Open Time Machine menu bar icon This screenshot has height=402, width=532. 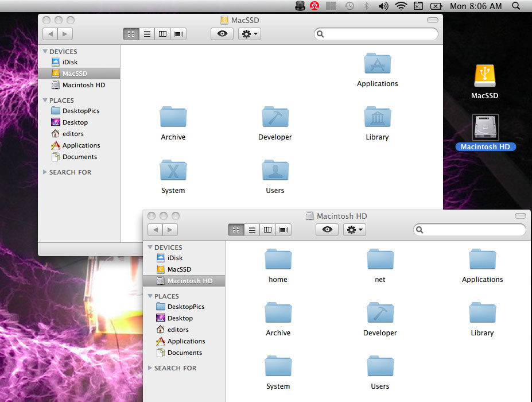pos(349,6)
